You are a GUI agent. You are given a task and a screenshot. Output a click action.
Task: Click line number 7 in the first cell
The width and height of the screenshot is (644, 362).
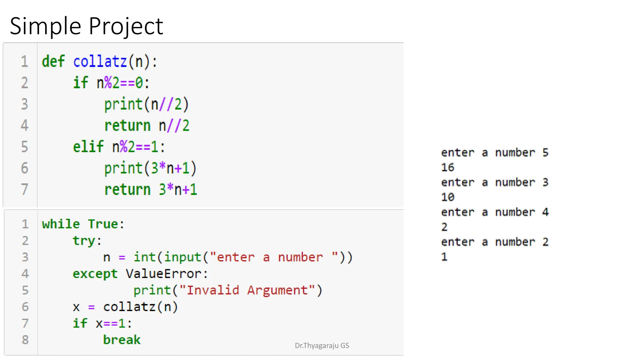click(x=25, y=189)
